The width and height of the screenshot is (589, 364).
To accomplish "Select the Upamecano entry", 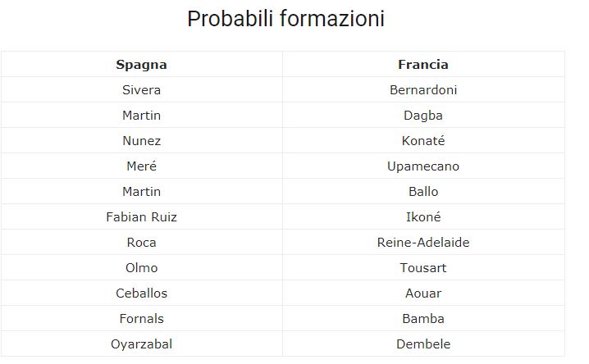I will pos(423,166).
